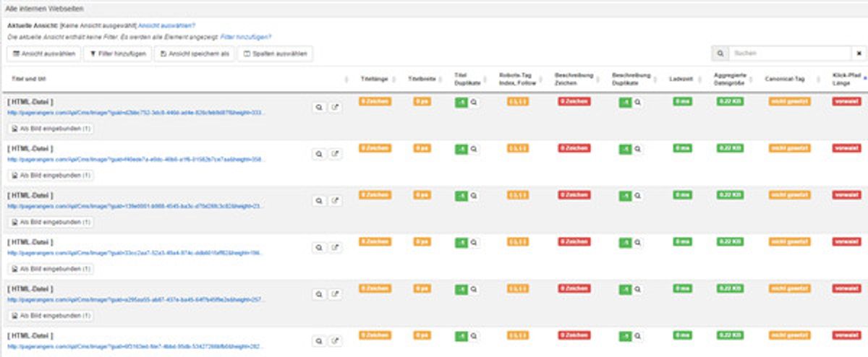Open guid 6f3163e0 page in new window
Image resolution: width=868 pixels, height=357 pixels.
coord(336,340)
